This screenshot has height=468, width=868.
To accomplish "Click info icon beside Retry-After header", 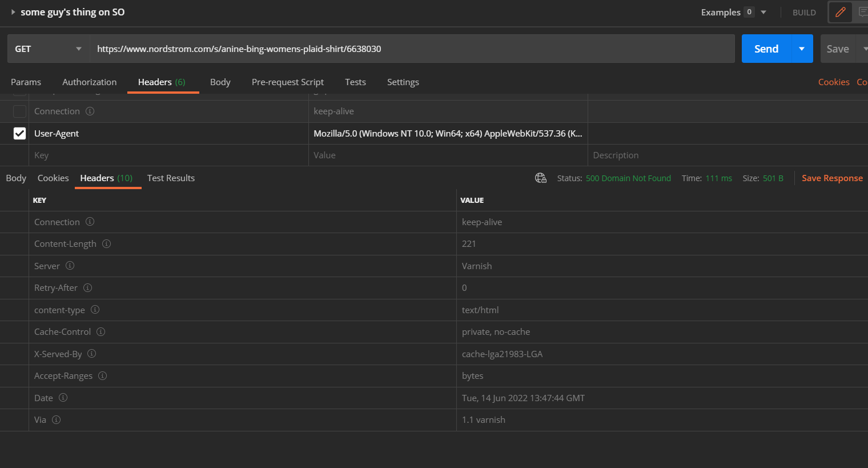I will [87, 287].
